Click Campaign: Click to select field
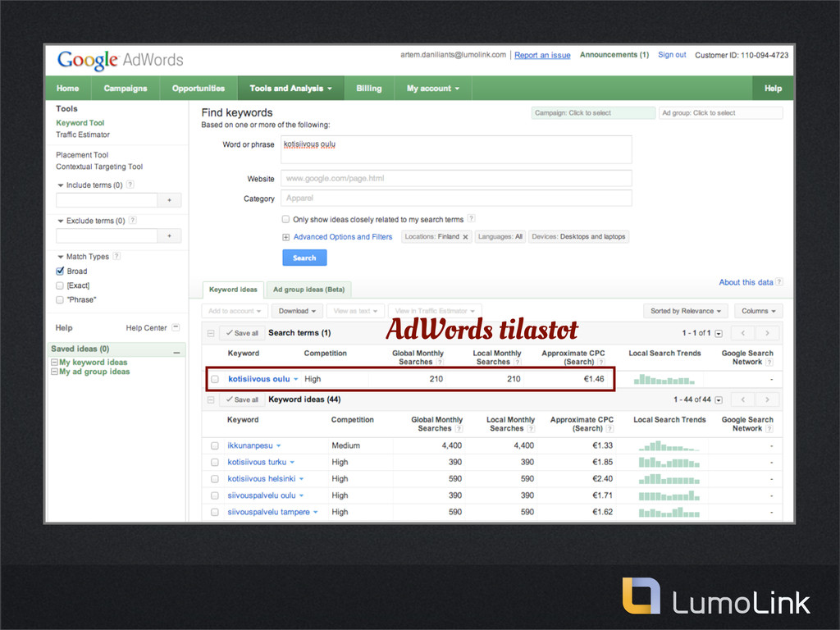Viewport: 840px width, 630px height. tap(593, 113)
